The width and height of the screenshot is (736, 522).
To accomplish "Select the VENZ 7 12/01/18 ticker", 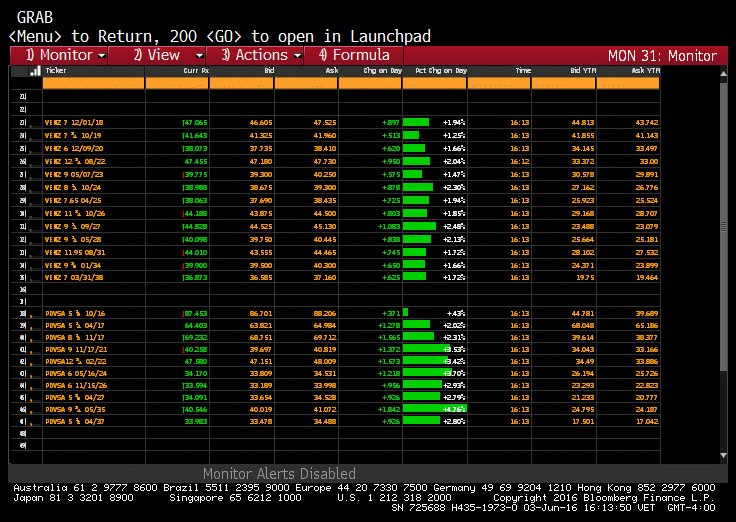I will click(x=74, y=123).
